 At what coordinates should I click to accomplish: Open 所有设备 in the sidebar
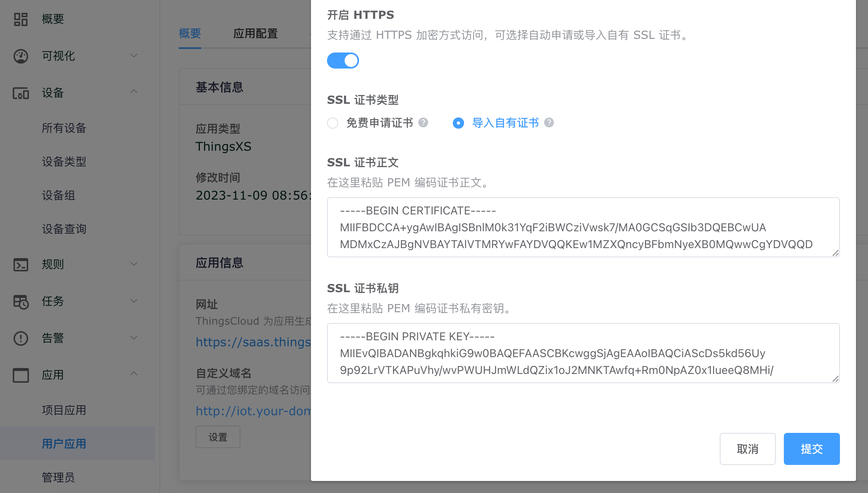tap(64, 128)
